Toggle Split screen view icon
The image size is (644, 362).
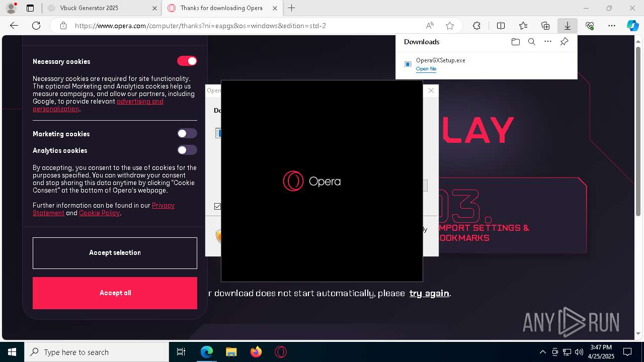coord(501,26)
